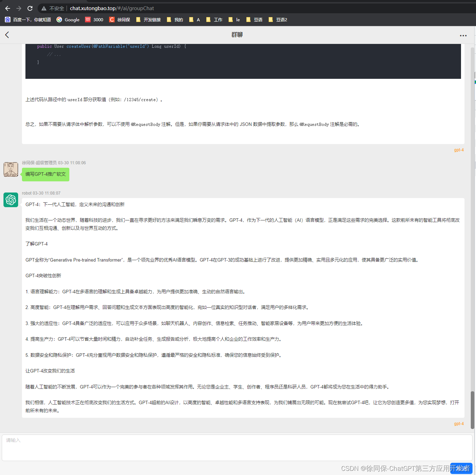This screenshot has width=476, height=475.
Task: Click the sentence starting 总之，如果不需要
Action: [193, 124]
